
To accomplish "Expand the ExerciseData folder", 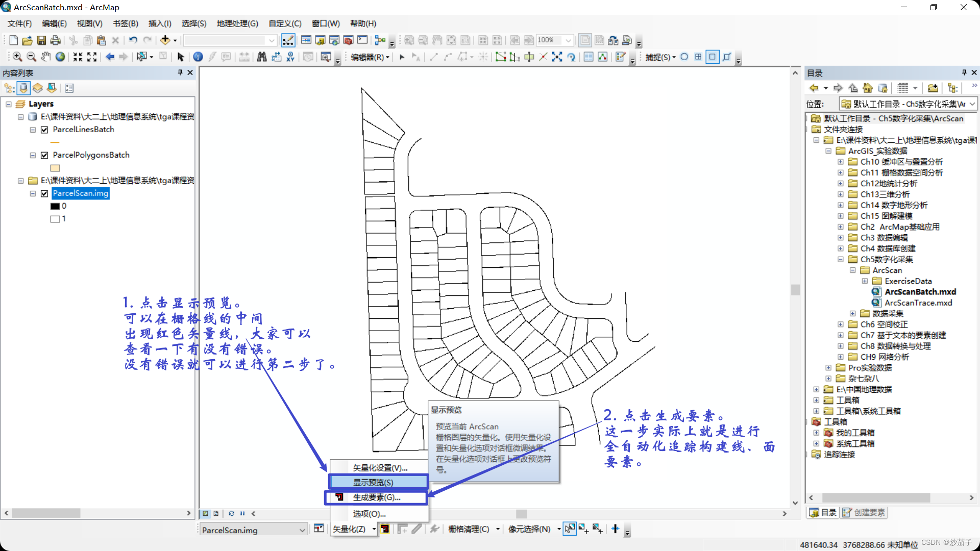I will pos(865,281).
